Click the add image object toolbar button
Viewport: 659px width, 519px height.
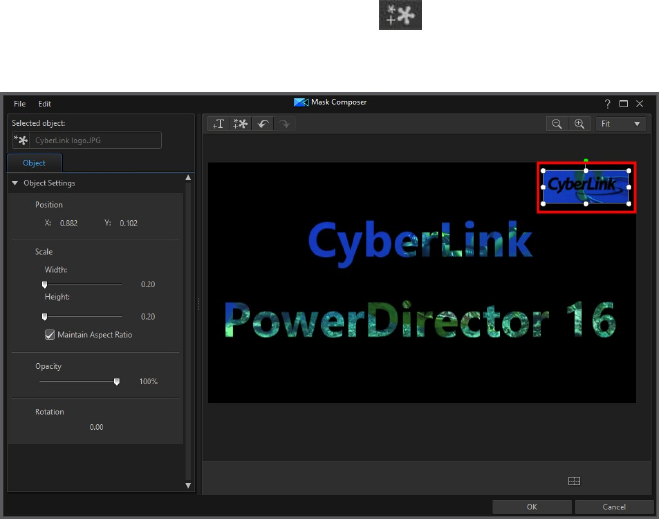241,124
